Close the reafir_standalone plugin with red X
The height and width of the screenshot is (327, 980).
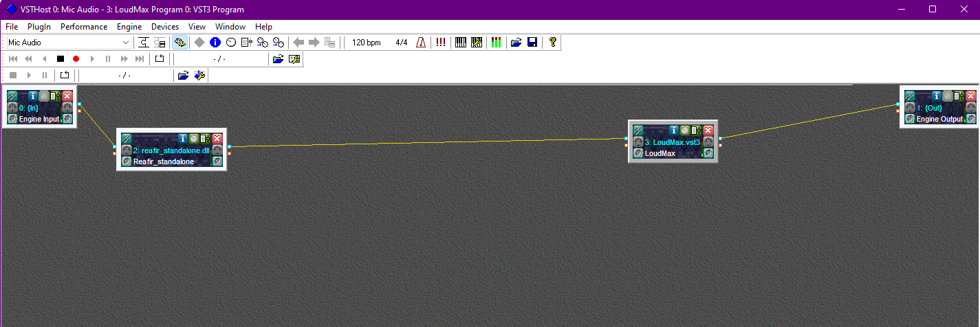[217, 138]
